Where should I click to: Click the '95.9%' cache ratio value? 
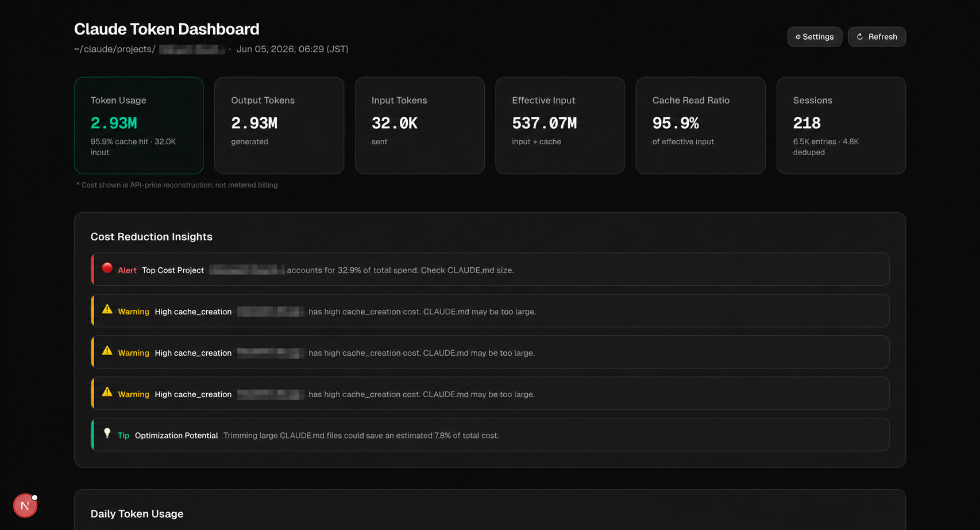(x=676, y=123)
